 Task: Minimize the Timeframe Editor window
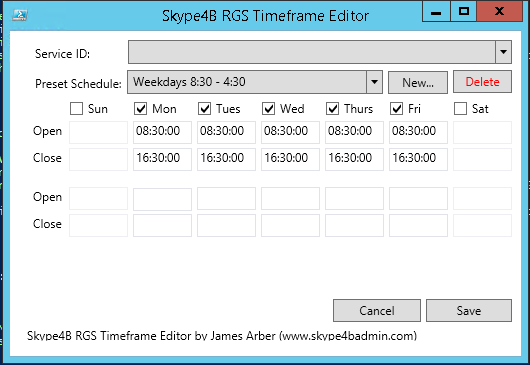click(436, 11)
